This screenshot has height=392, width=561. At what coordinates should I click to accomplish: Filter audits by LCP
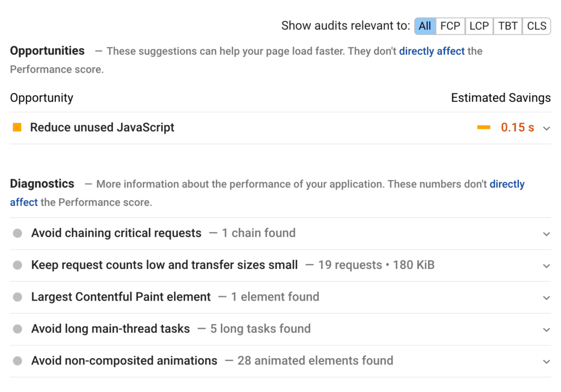[x=479, y=26]
